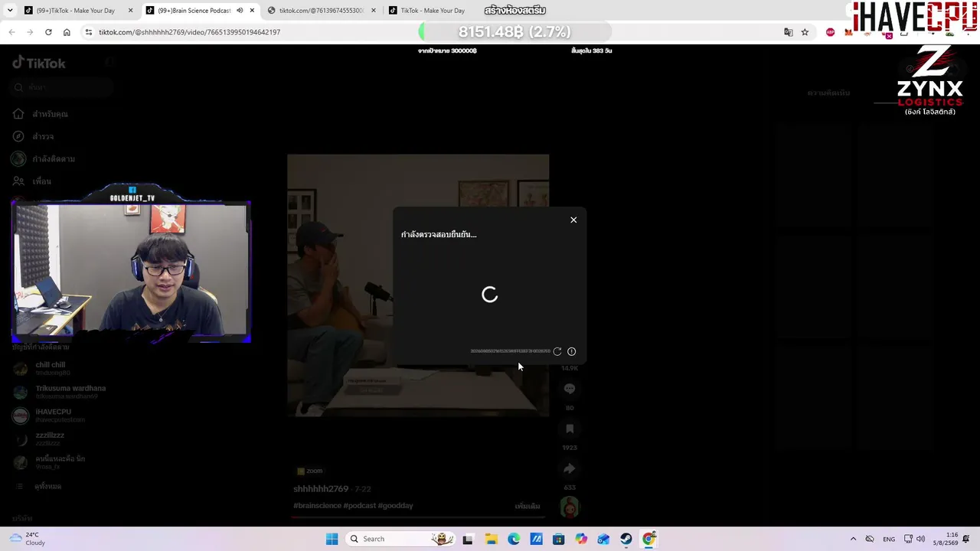
Task: Open the zzzillzzz followed account
Action: pyautogui.click(x=40, y=439)
